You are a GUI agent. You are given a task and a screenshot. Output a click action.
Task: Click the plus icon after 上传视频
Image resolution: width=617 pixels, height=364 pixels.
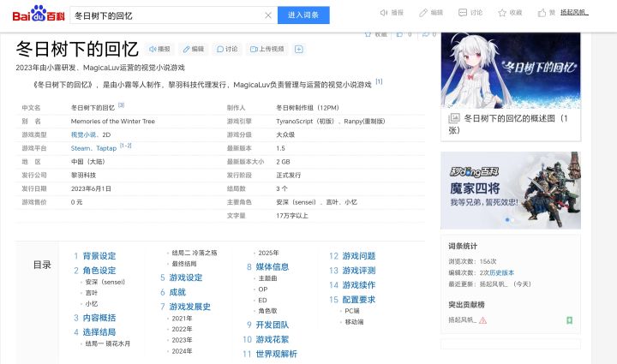pyautogui.click(x=299, y=49)
